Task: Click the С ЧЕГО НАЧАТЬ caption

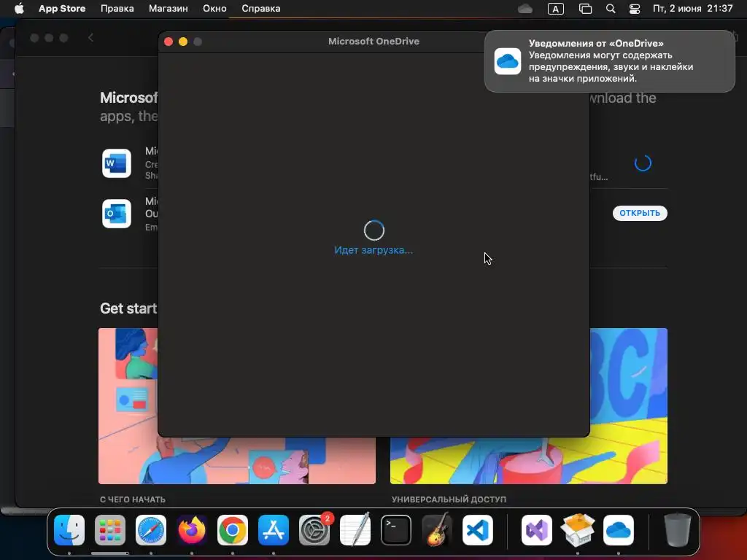Action: [133, 499]
